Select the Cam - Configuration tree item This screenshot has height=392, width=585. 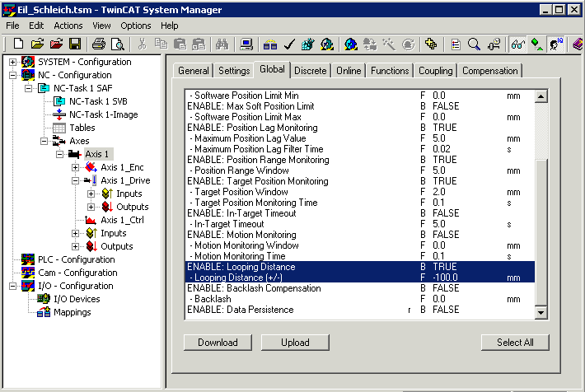tap(77, 273)
